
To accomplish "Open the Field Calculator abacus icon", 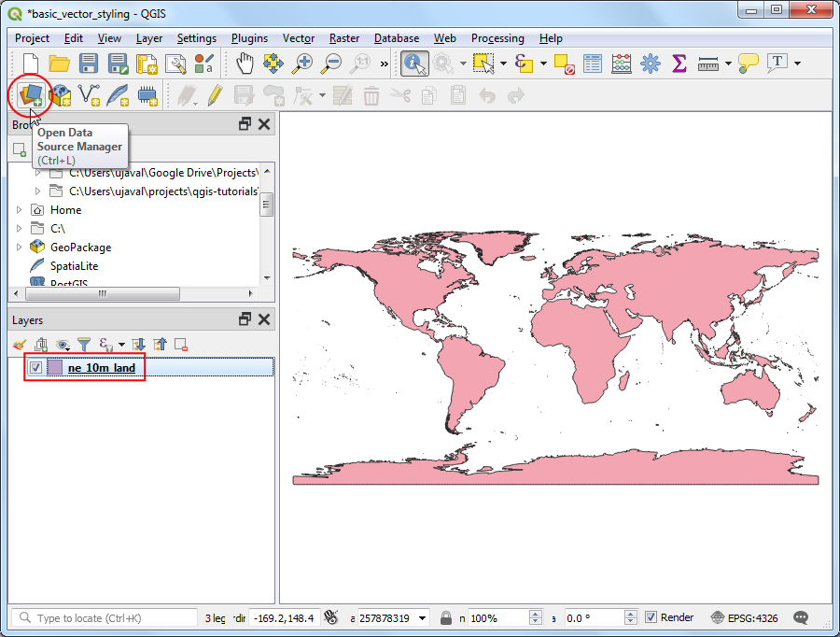I will coord(622,64).
